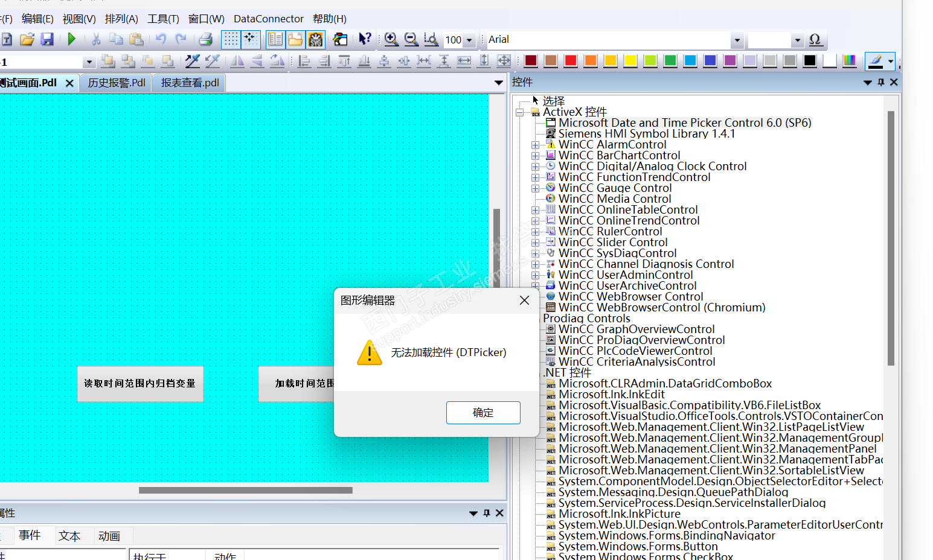Start runtime with the green play icon
This screenshot has width=933, height=560.
coord(72,40)
